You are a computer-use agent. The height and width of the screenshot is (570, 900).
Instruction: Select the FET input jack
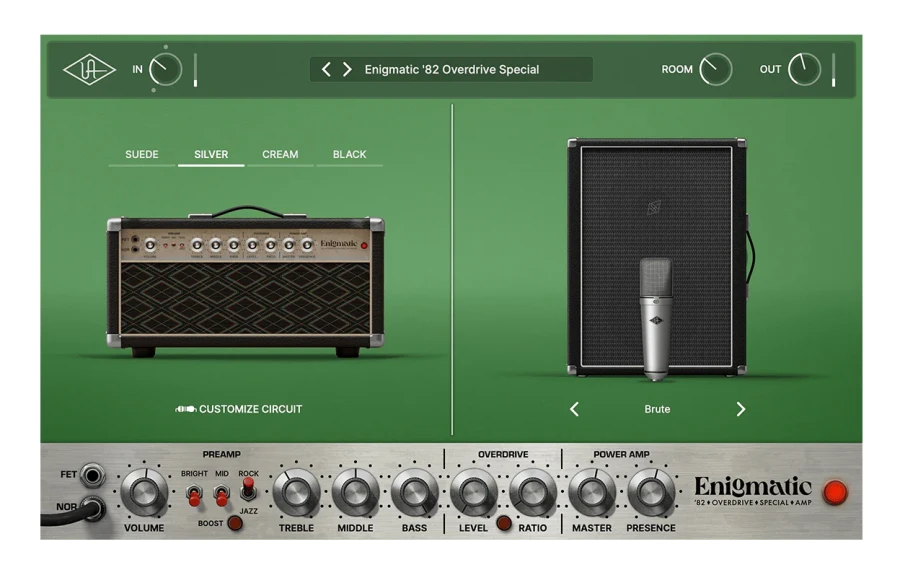92,475
